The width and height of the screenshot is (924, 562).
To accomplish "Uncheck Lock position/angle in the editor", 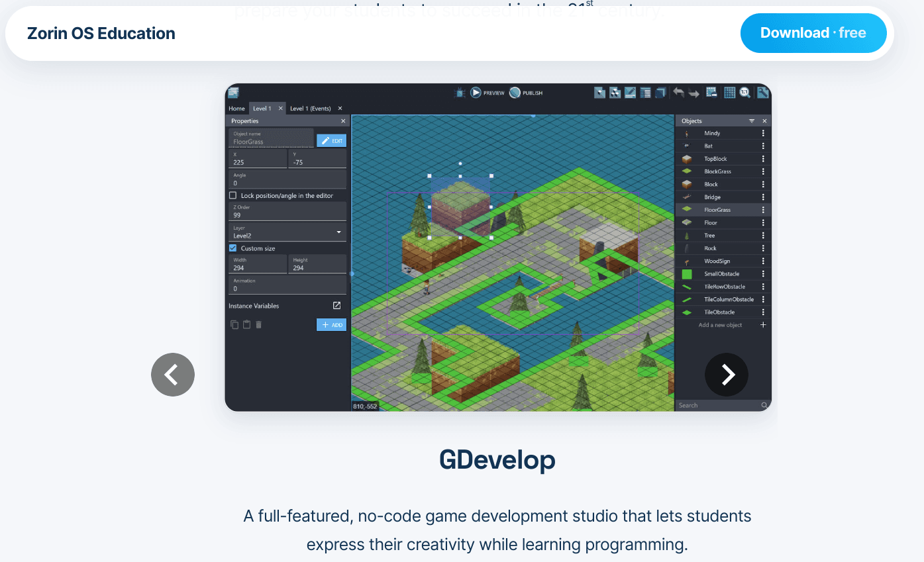I will (x=233, y=195).
